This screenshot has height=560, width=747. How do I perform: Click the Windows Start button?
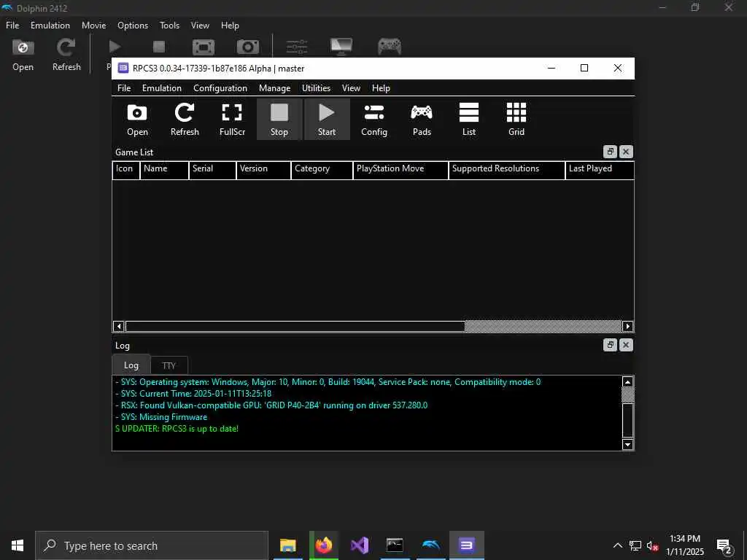click(x=18, y=545)
